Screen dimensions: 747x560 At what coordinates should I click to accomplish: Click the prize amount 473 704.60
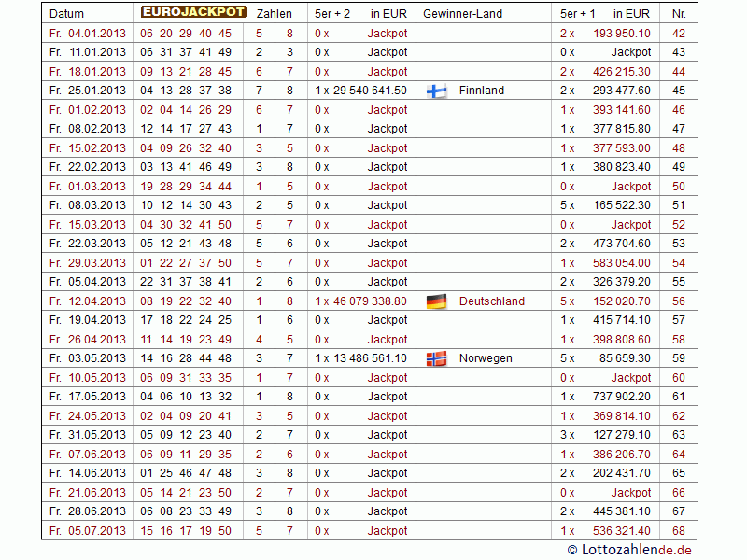click(x=622, y=244)
